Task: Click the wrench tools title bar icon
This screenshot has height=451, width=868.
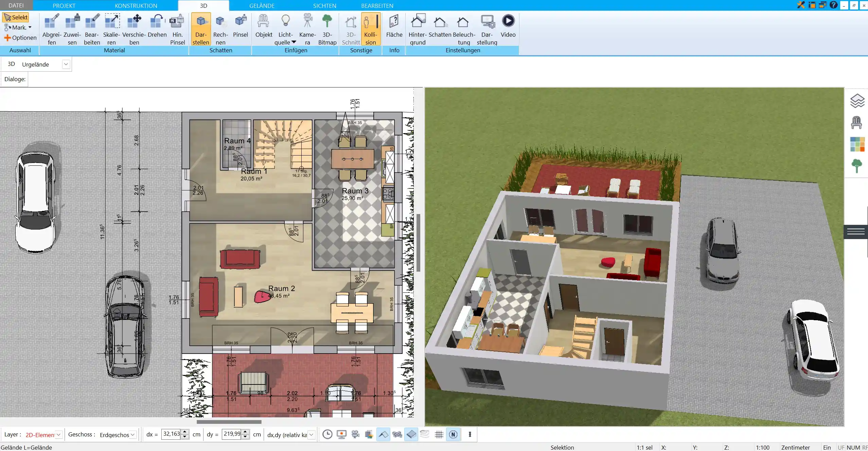Action: tap(801, 5)
